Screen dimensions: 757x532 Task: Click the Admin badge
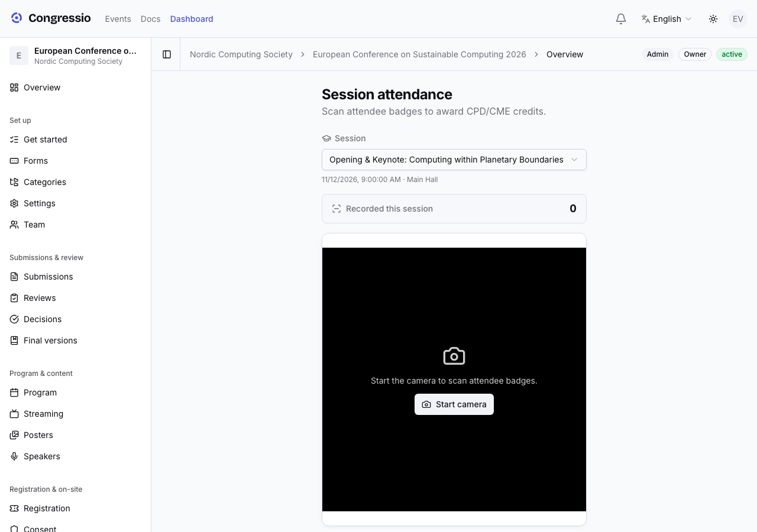point(658,54)
